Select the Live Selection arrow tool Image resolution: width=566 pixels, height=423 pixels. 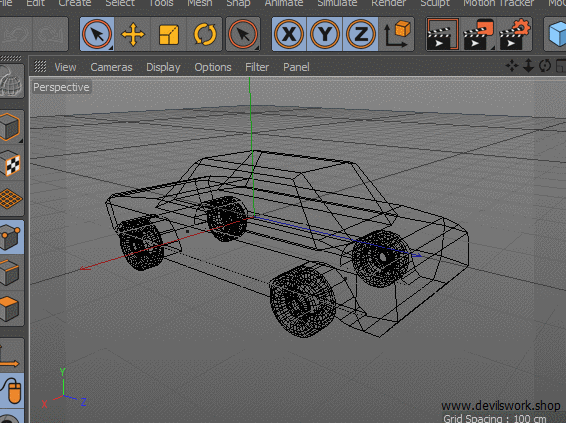point(97,34)
